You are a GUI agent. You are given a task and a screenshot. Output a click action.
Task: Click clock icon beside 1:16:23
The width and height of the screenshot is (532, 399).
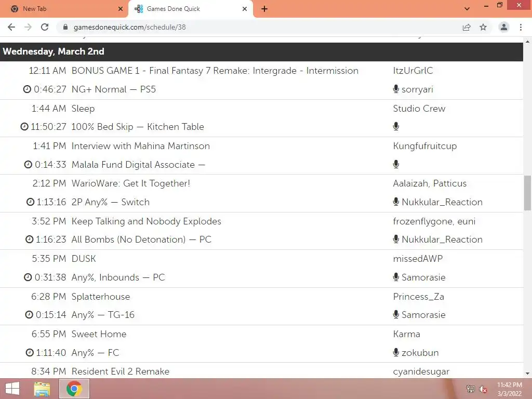click(30, 239)
